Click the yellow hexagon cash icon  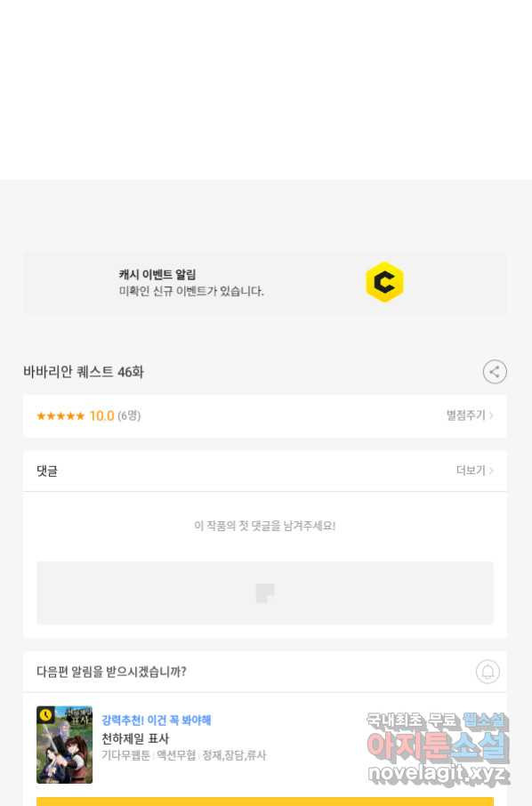coord(384,282)
